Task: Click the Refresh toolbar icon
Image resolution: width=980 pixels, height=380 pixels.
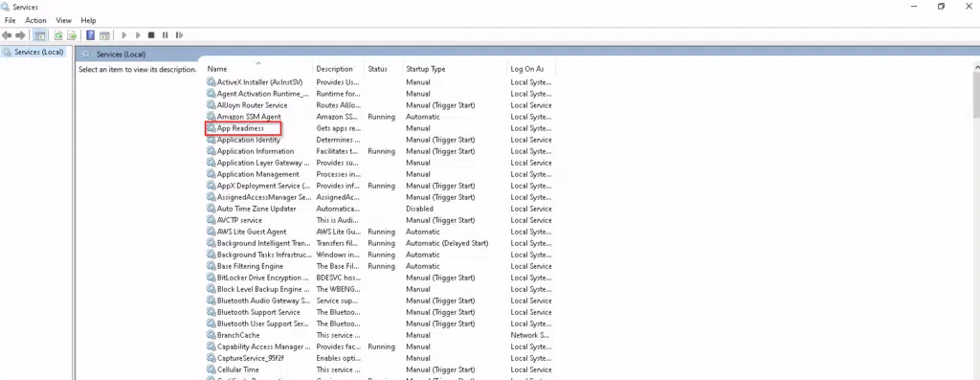Action: click(x=58, y=35)
